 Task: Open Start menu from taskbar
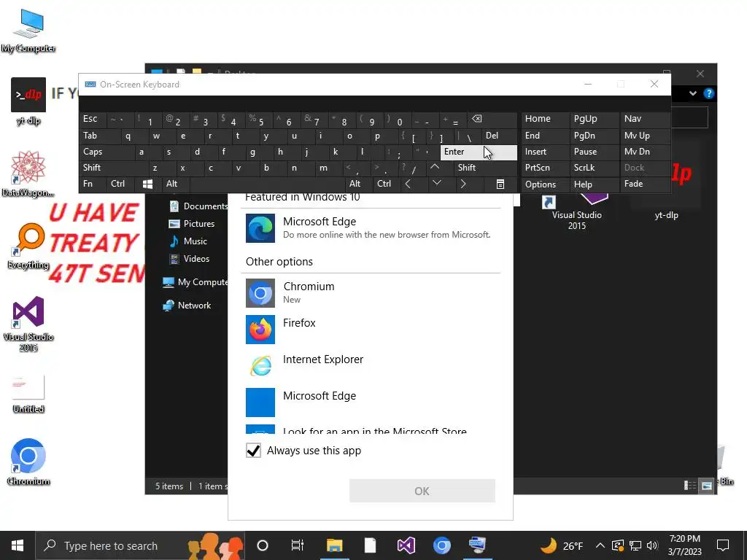(18, 545)
